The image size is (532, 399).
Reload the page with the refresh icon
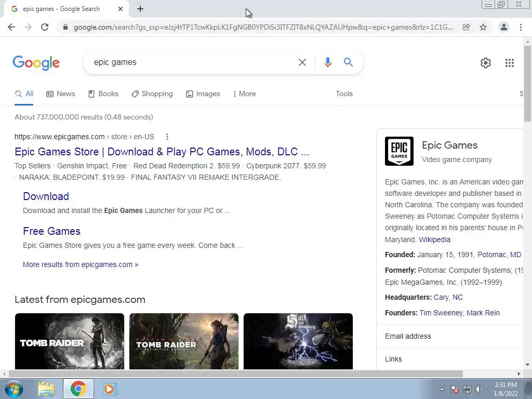45,27
